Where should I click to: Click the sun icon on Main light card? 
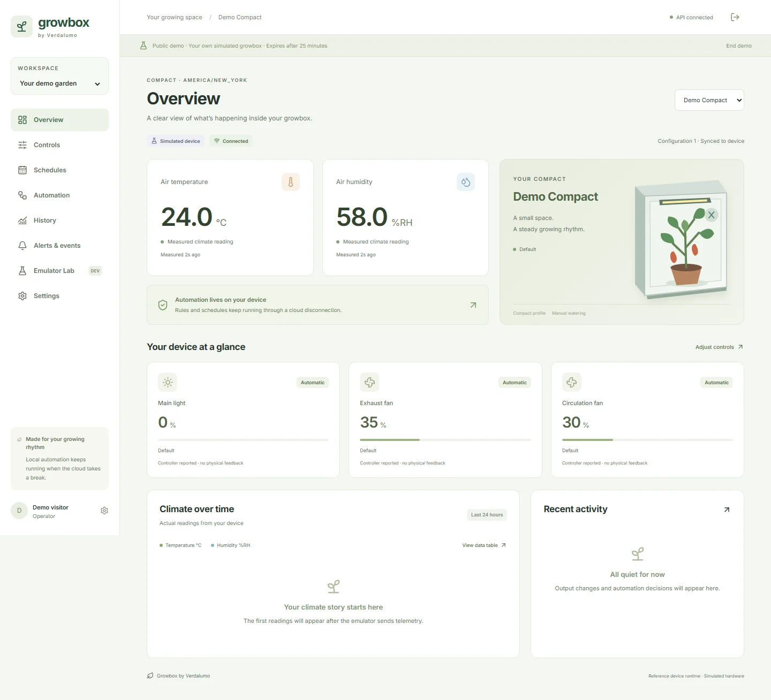tap(168, 382)
